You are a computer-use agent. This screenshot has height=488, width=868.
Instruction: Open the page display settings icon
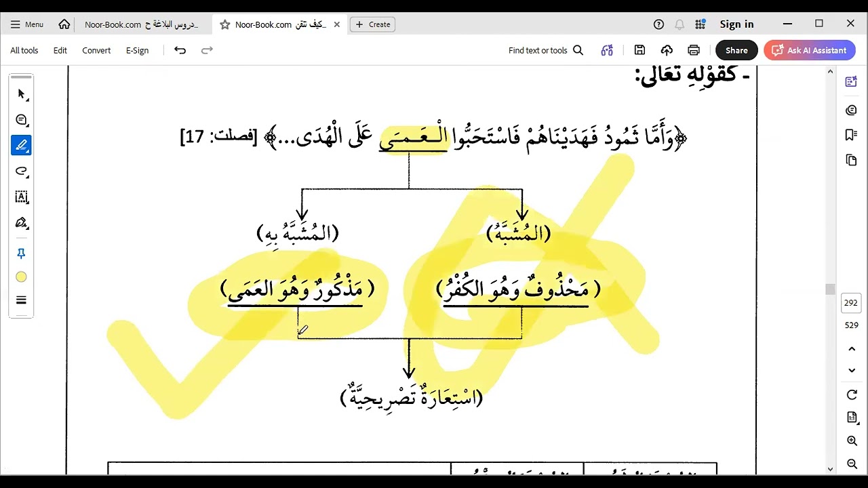852,418
